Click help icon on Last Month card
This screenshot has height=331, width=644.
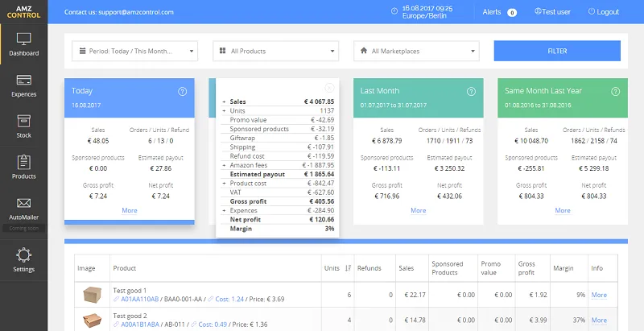point(472,92)
